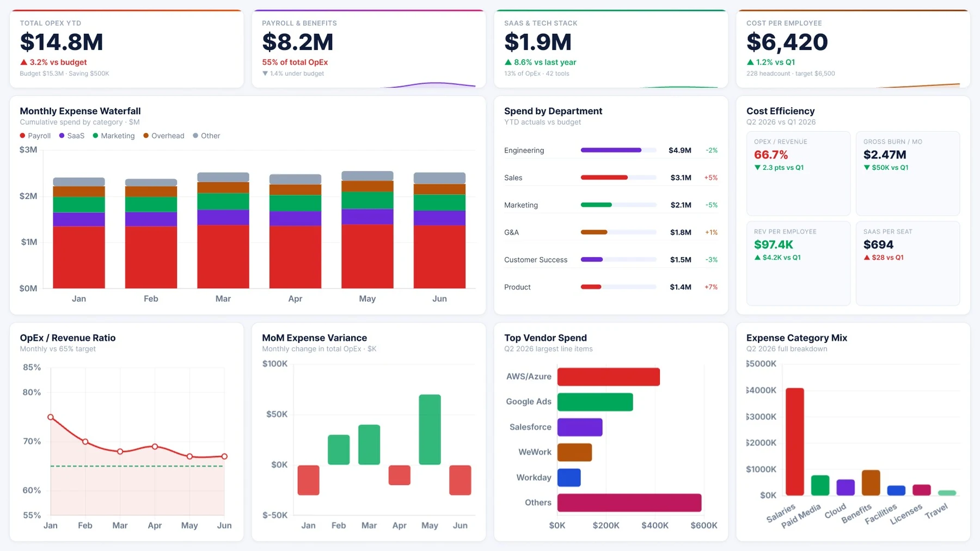Click the Jan stacked bar in Waterfall chart

point(79,233)
